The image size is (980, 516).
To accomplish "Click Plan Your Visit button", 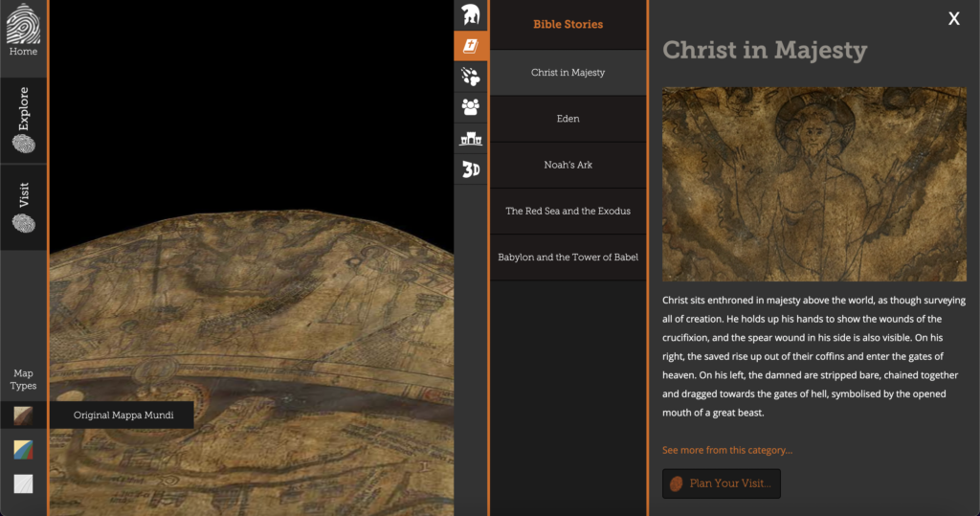I will click(x=722, y=483).
